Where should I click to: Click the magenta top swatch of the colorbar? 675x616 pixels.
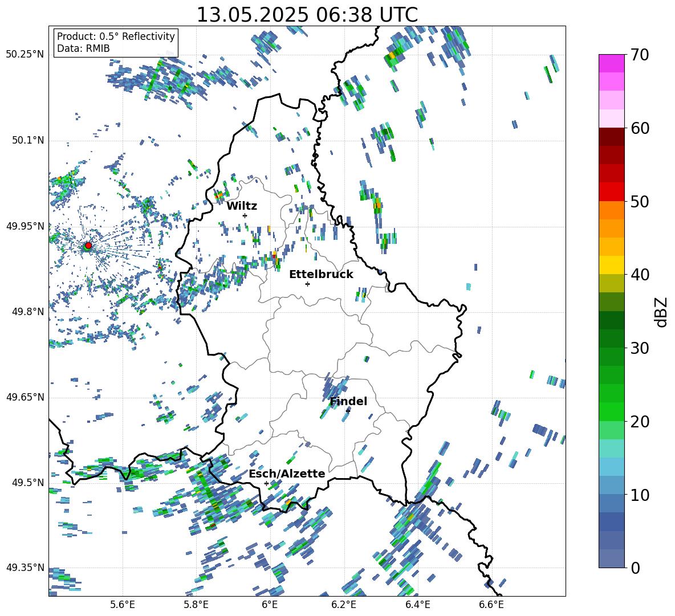coord(612,63)
